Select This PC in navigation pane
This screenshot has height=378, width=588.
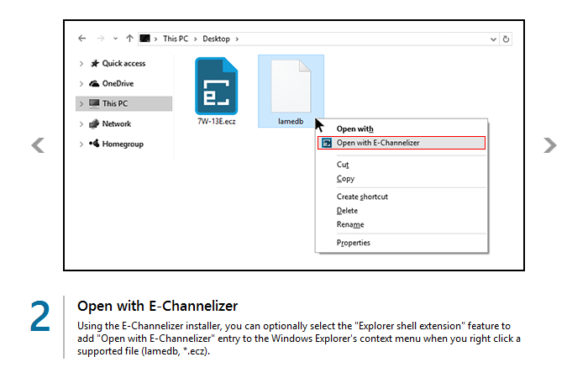tap(115, 104)
